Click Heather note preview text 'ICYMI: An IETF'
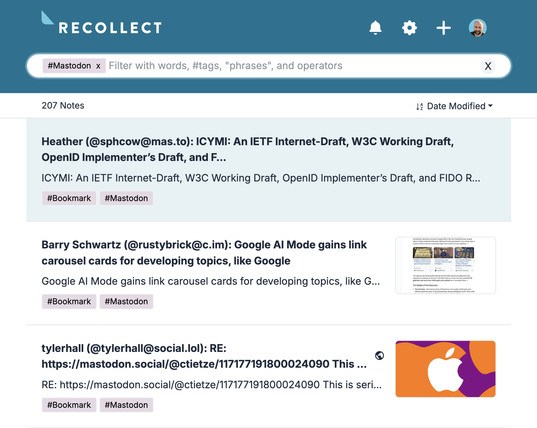Viewport: 537px width, 428px height. pos(261,178)
